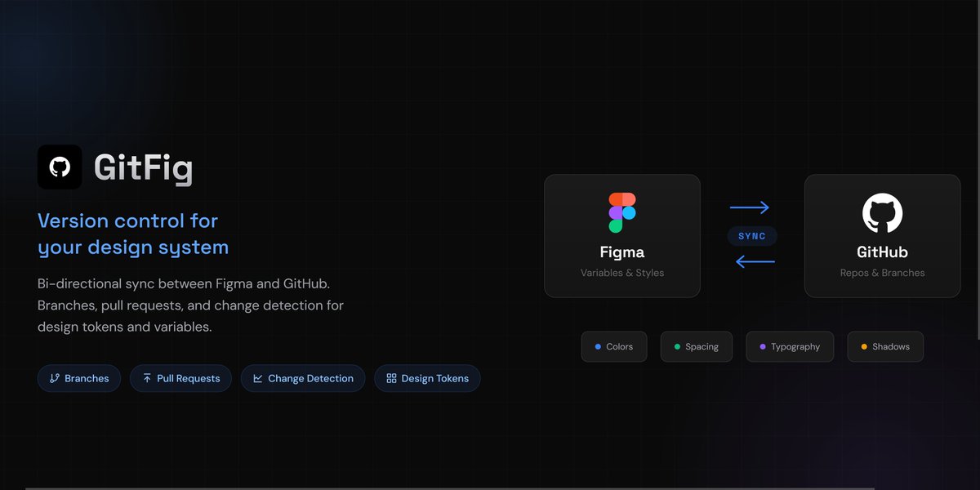
Task: Click the GitFig title text
Action: point(144,168)
